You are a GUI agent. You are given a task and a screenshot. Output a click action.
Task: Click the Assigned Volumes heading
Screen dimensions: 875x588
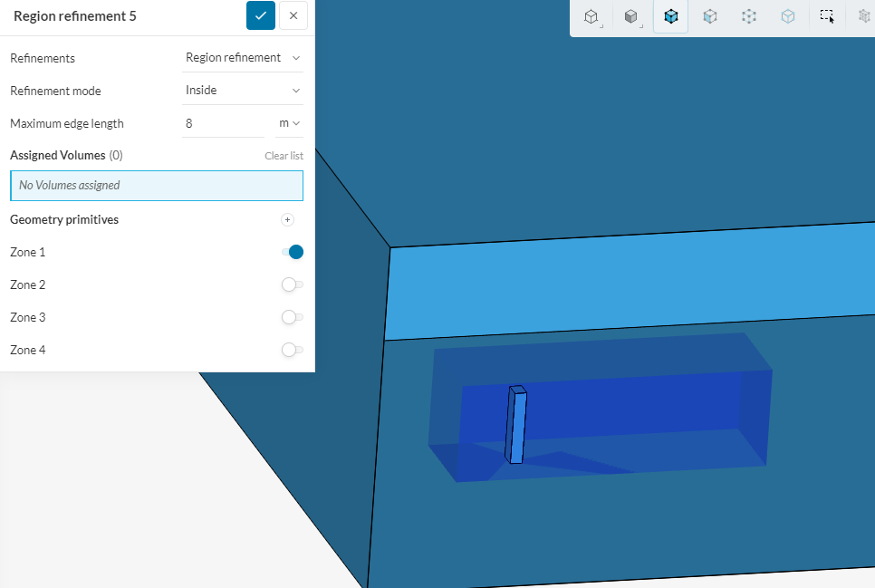[x=57, y=155]
